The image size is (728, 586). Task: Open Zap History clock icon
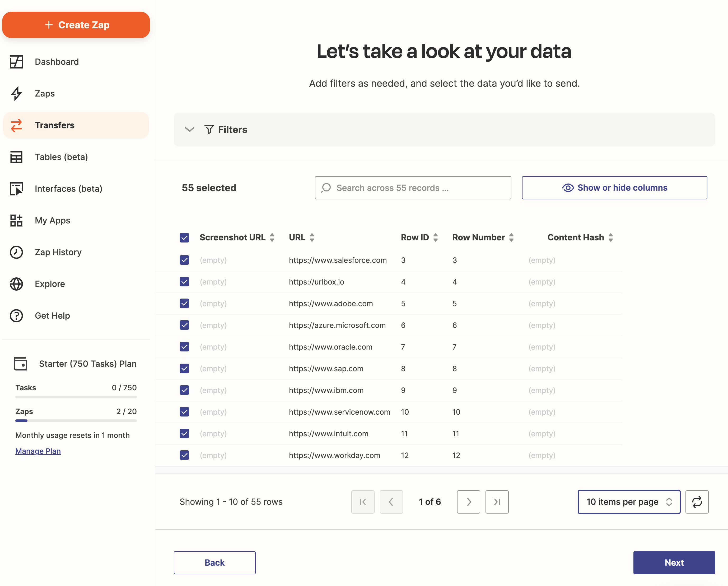[x=16, y=252]
